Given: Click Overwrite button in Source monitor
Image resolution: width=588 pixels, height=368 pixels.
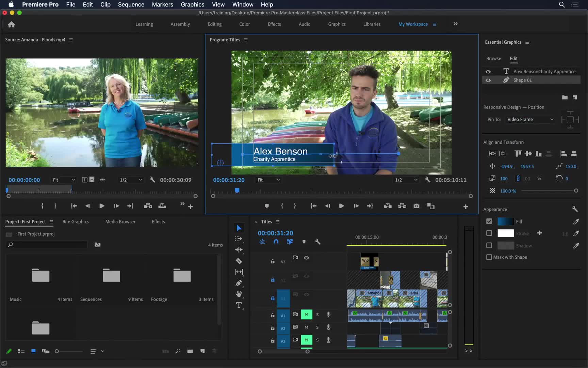Looking at the screenshot, I should (162, 206).
